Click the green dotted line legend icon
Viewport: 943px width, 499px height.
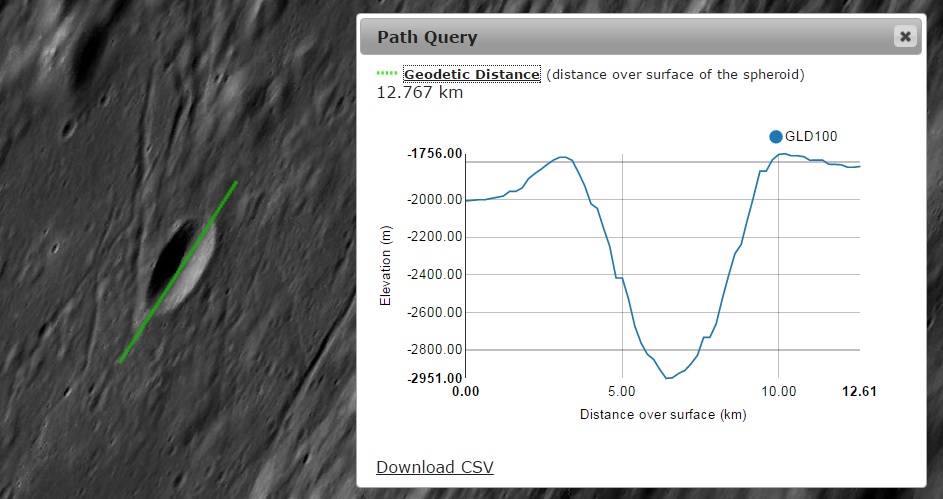[387, 74]
